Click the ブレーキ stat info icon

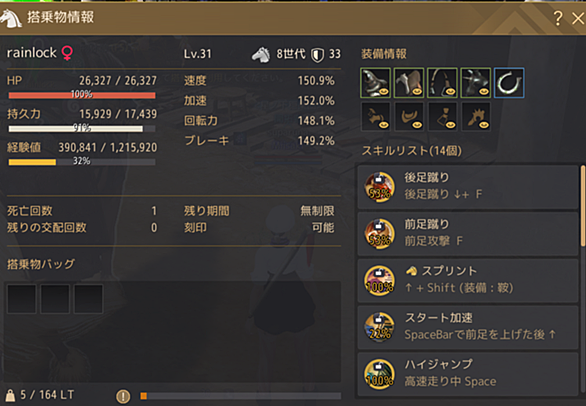[240, 140]
